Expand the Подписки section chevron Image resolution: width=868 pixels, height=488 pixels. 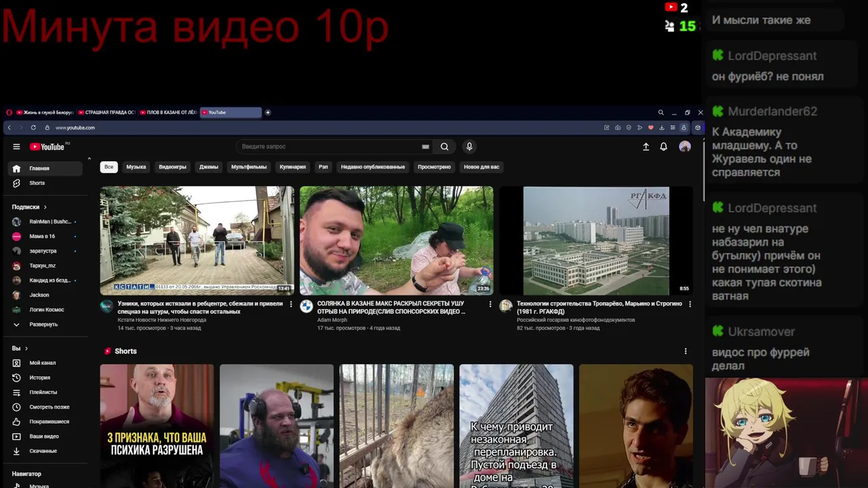pyautogui.click(x=45, y=207)
